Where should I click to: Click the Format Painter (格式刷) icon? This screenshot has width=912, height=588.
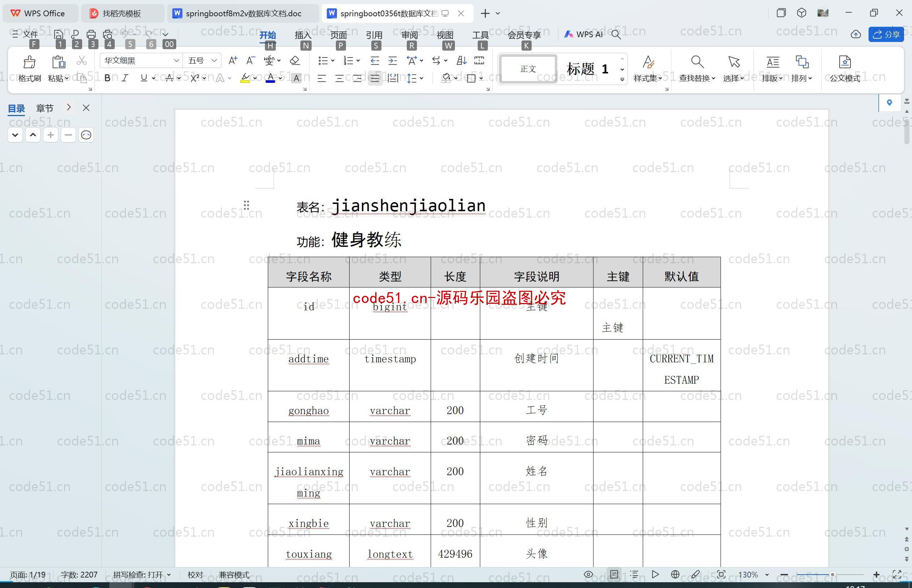(29, 62)
